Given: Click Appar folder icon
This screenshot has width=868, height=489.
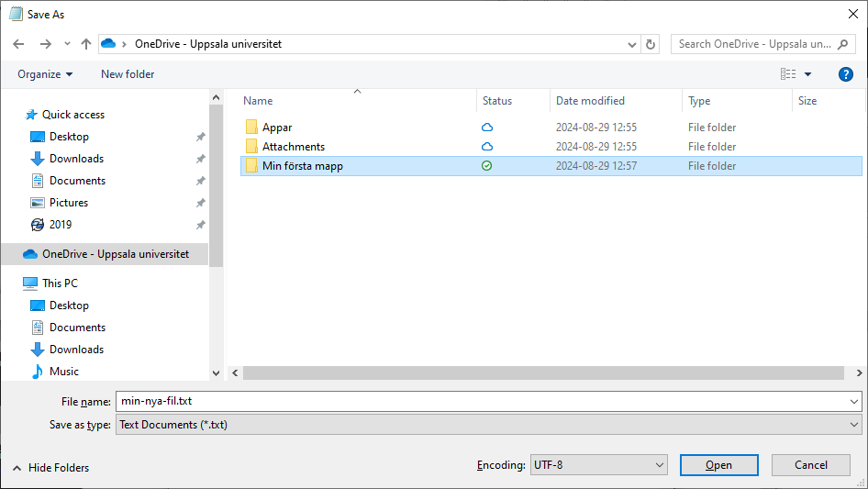Looking at the screenshot, I should click(251, 128).
